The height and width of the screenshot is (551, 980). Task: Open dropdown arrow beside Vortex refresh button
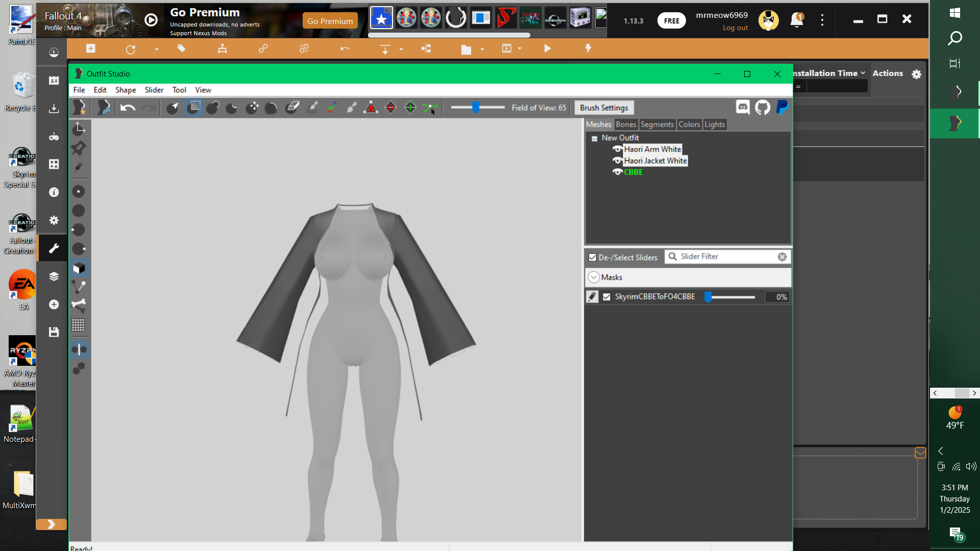click(x=157, y=49)
